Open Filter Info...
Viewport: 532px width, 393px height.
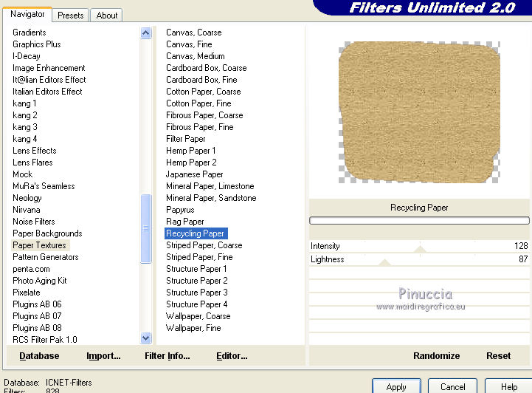click(167, 355)
